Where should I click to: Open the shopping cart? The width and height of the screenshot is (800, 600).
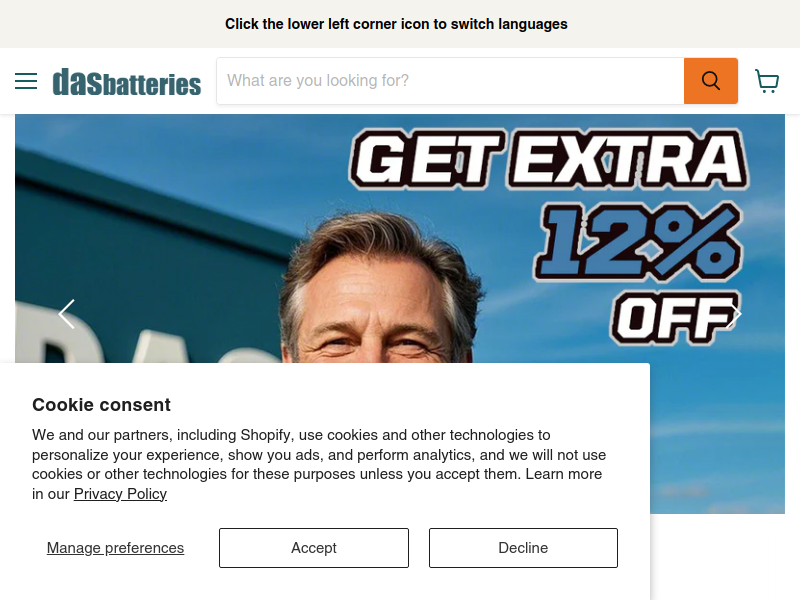pos(766,81)
